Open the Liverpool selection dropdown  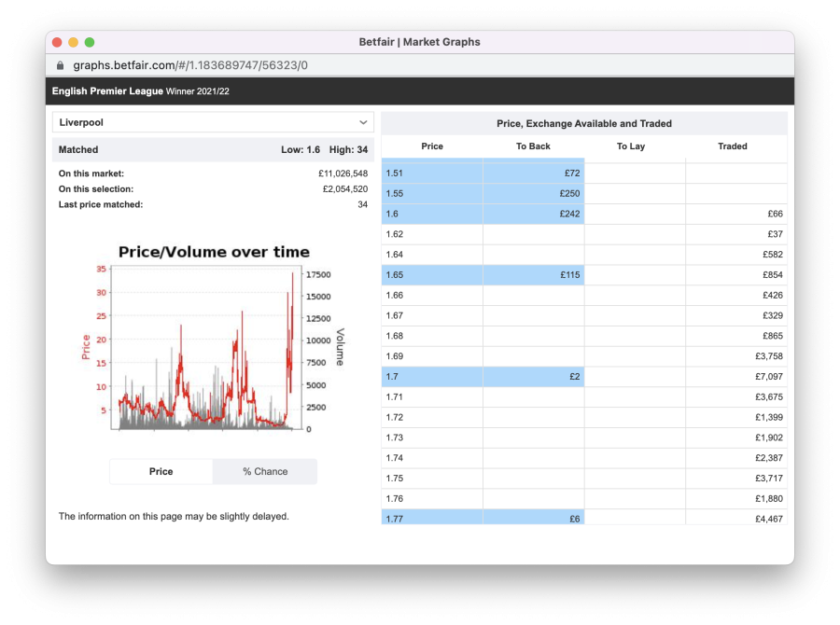[x=213, y=122]
